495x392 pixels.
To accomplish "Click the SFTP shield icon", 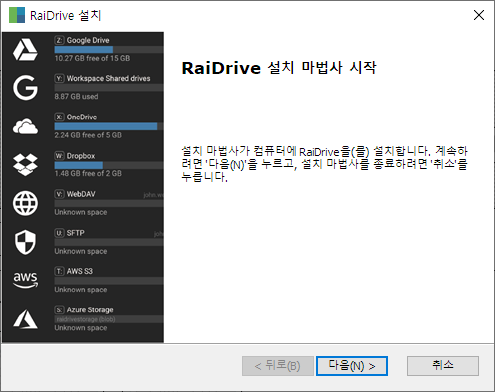I will pos(25,242).
